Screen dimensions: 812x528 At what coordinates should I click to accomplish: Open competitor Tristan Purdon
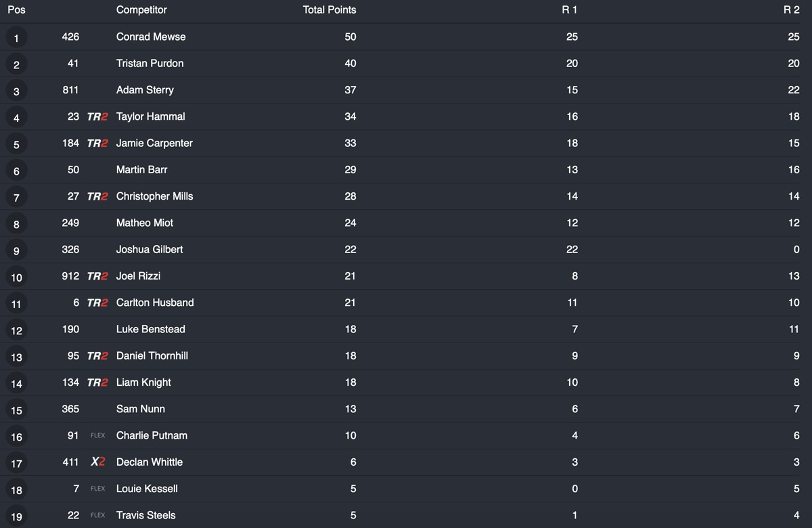pos(150,63)
